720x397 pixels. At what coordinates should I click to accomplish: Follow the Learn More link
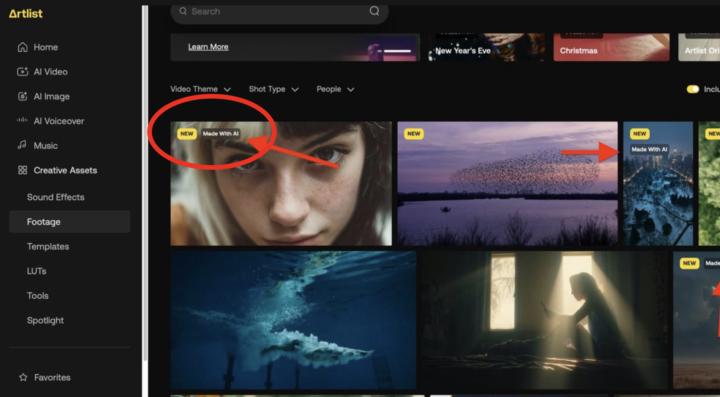click(x=208, y=47)
